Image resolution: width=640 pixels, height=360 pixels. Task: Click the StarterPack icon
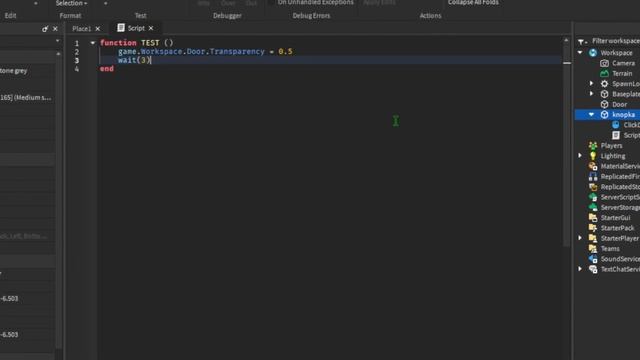point(593,228)
